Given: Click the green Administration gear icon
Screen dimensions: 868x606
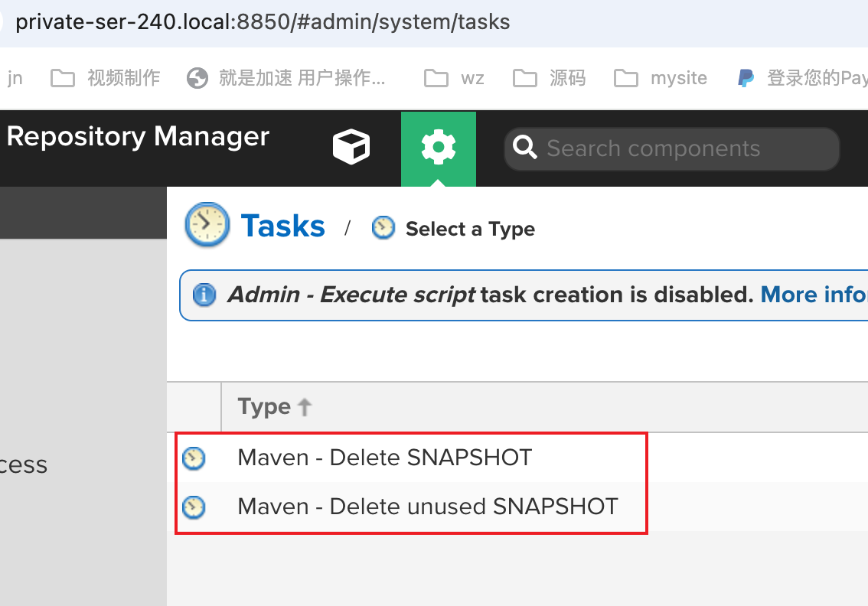Looking at the screenshot, I should coord(438,148).
